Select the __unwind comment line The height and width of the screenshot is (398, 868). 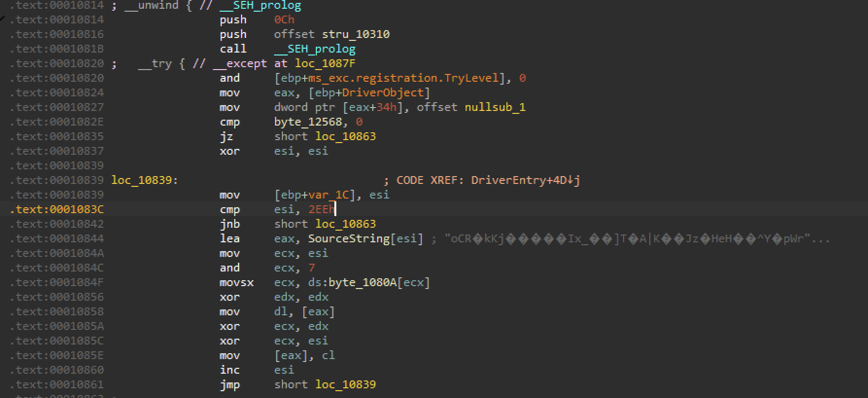206,5
